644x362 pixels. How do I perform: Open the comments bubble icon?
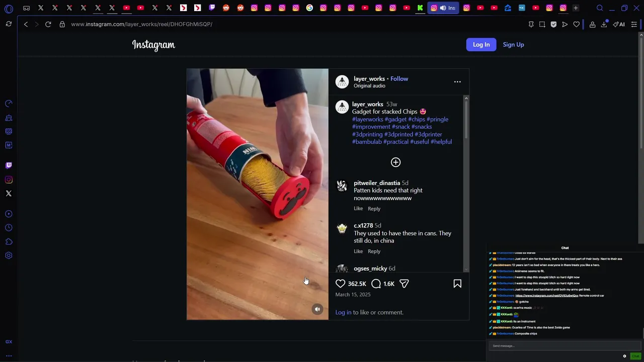coord(376,284)
